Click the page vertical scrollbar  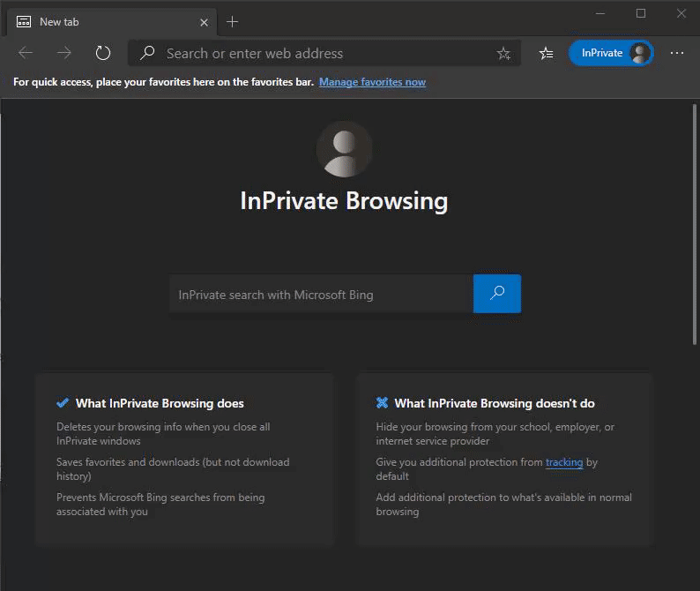694,224
